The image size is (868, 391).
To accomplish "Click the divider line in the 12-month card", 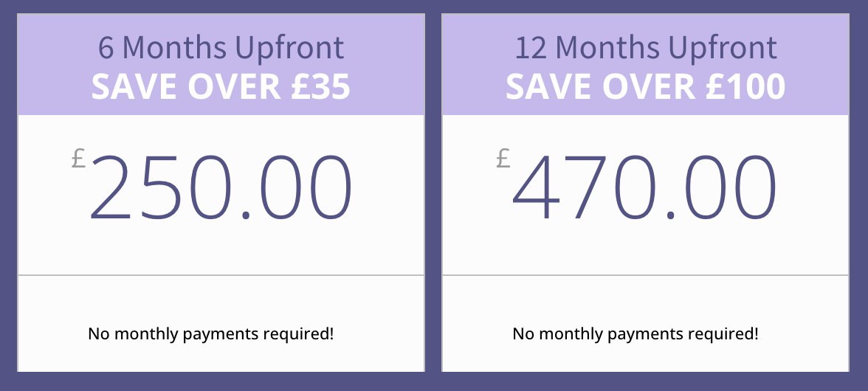I will click(x=646, y=275).
